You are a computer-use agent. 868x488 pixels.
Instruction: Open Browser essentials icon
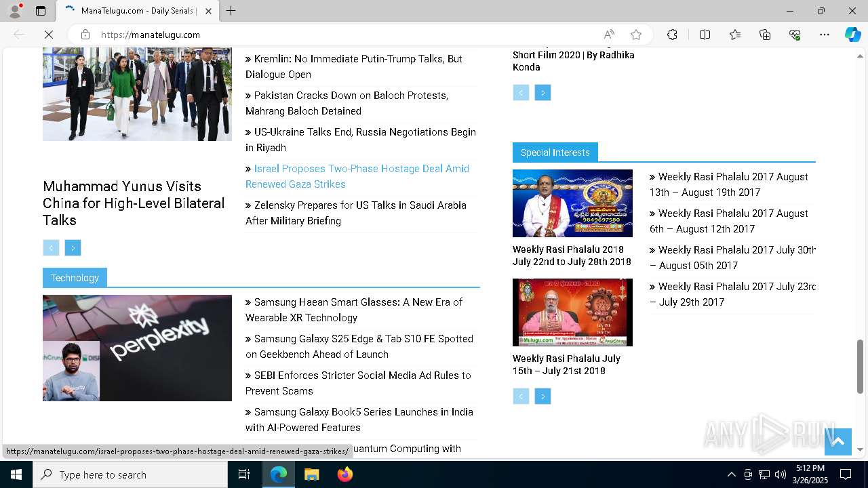(795, 35)
